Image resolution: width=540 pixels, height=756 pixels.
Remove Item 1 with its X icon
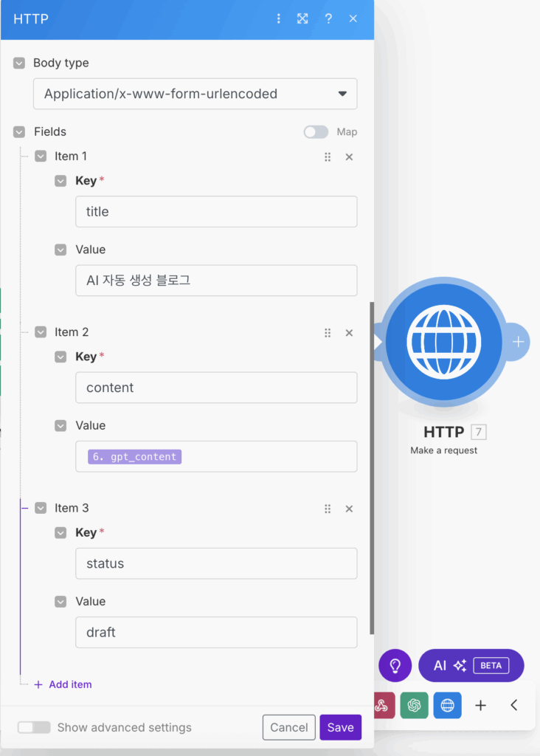click(x=349, y=157)
